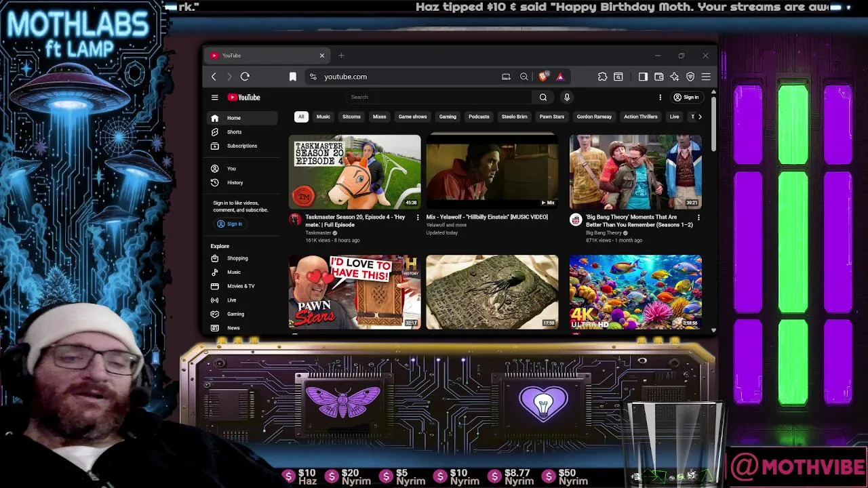Open Big Bang Theory moments thumbnail
This screenshot has width=868, height=488.
coord(635,171)
